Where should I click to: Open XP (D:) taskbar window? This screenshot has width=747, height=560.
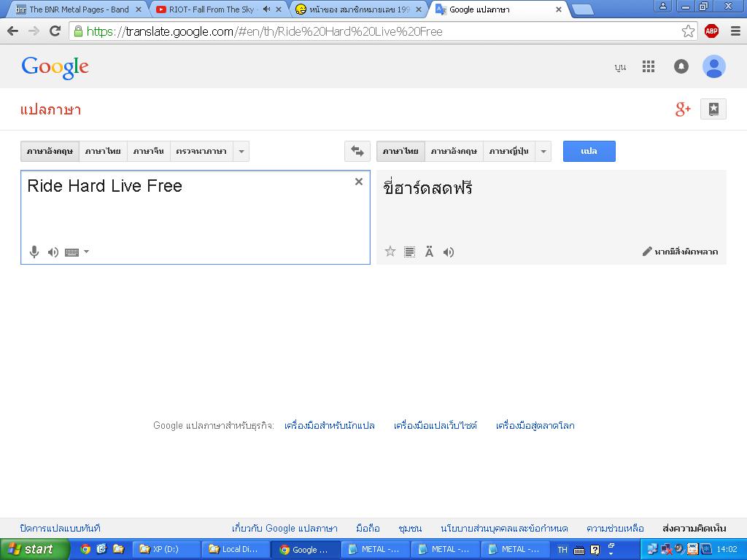pos(166,550)
